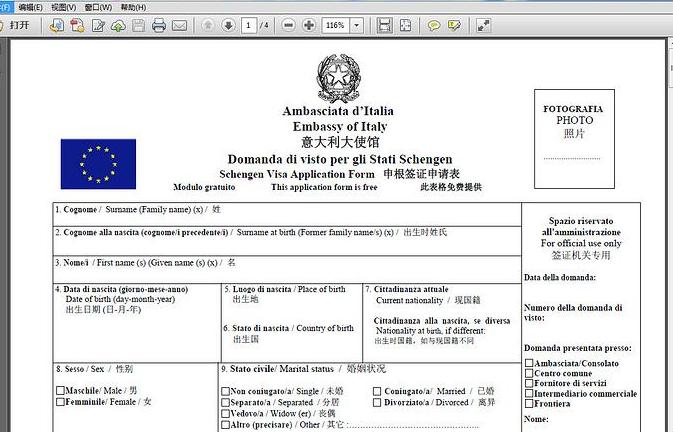This screenshot has width=673, height=432.
Task: Check Ambasciata/Consolato checkbox
Action: pos(529,363)
